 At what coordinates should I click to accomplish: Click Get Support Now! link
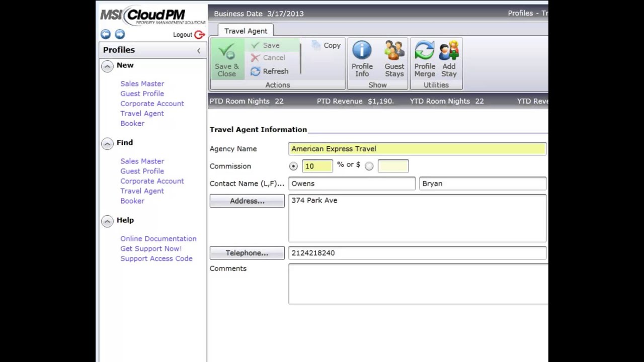(x=151, y=248)
